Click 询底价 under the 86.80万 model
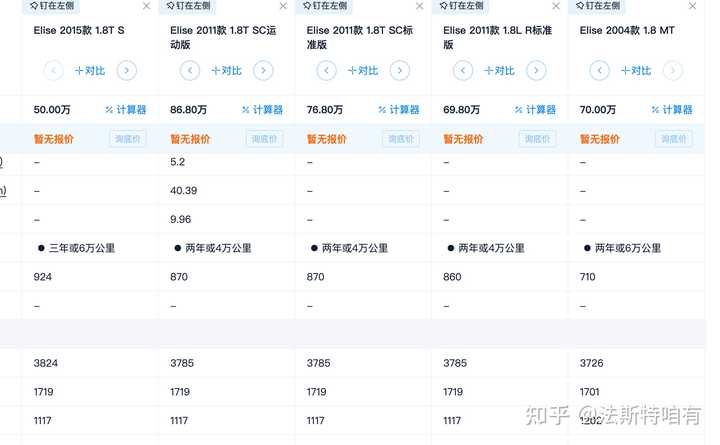 264,139
